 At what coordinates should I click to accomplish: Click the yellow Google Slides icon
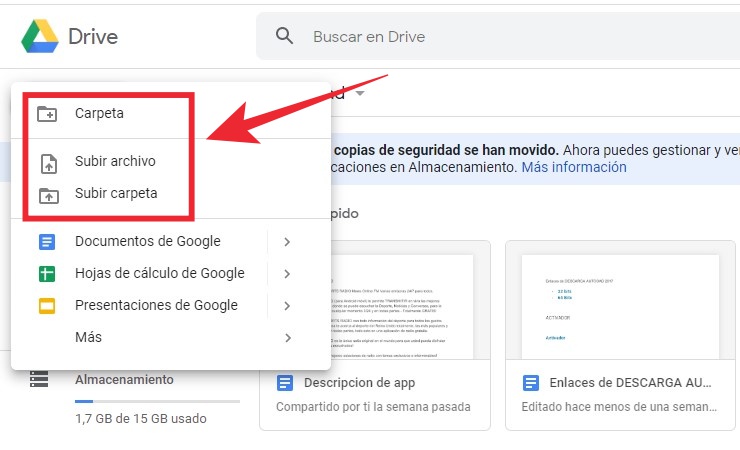47,306
